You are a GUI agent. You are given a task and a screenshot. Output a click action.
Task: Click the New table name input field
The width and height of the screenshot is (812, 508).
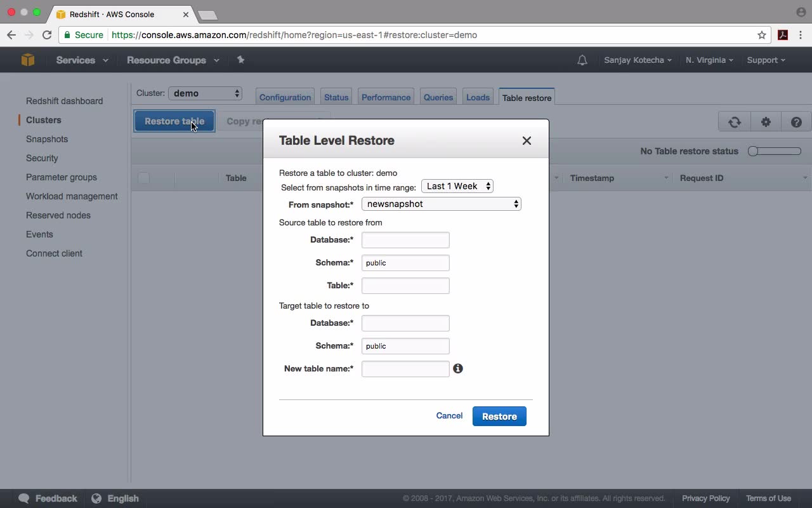pos(405,369)
